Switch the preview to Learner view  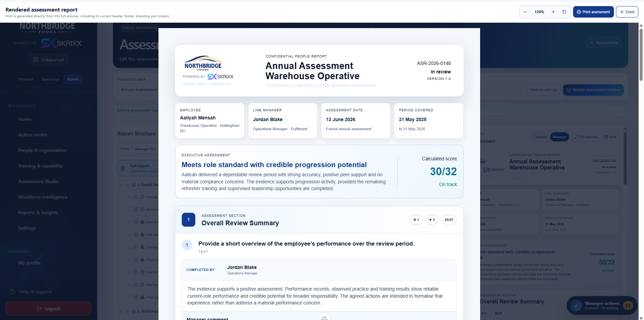coord(541,137)
